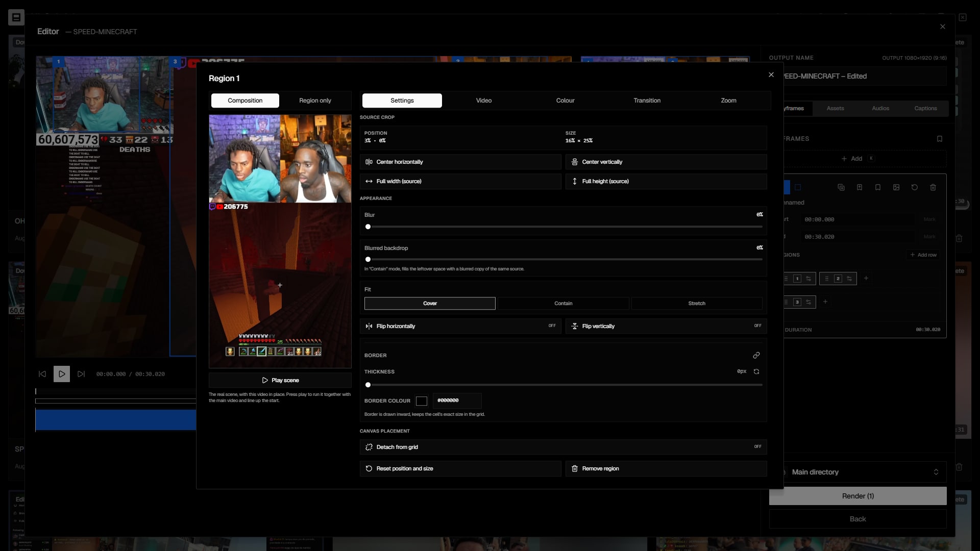Image resolution: width=980 pixels, height=551 pixels.
Task: Skip to next frame in editor player
Action: pos(81,374)
